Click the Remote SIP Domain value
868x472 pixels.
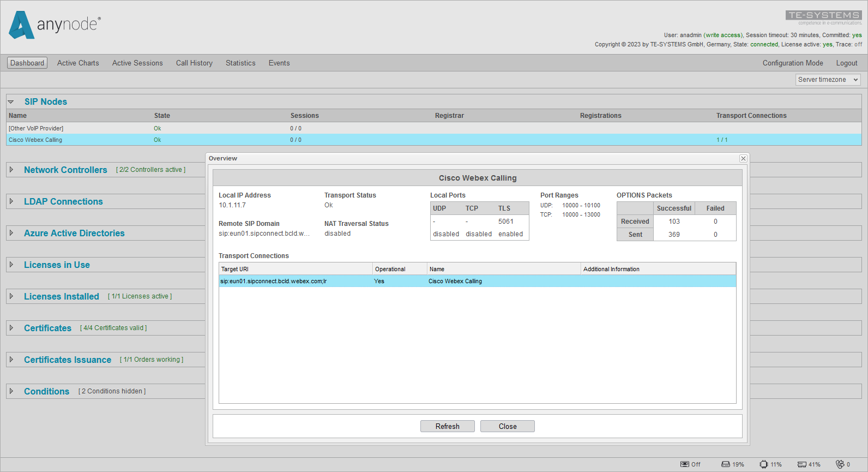point(264,234)
